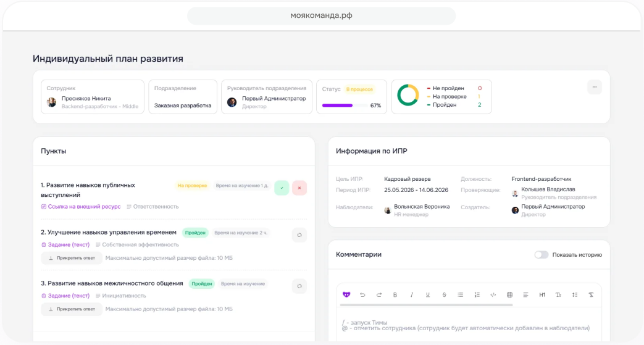644x345 pixels.
Task: Click the 67% progress bar
Action: (345, 106)
